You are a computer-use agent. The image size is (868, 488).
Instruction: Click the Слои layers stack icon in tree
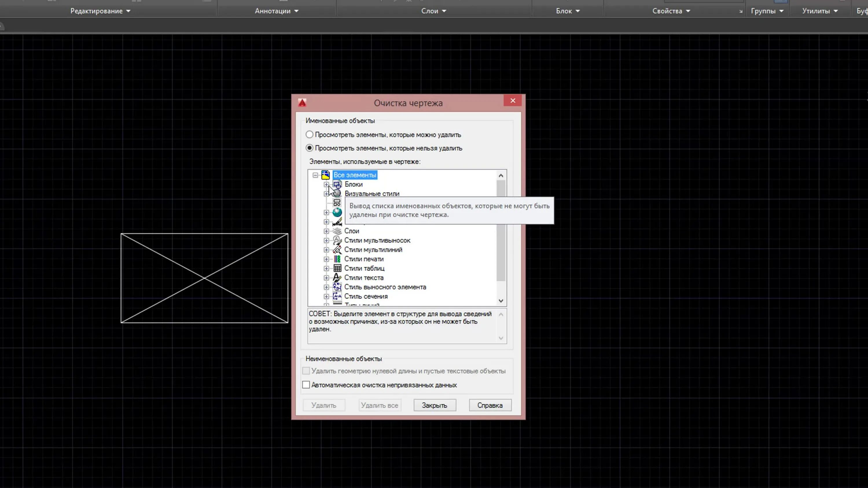coord(337,231)
